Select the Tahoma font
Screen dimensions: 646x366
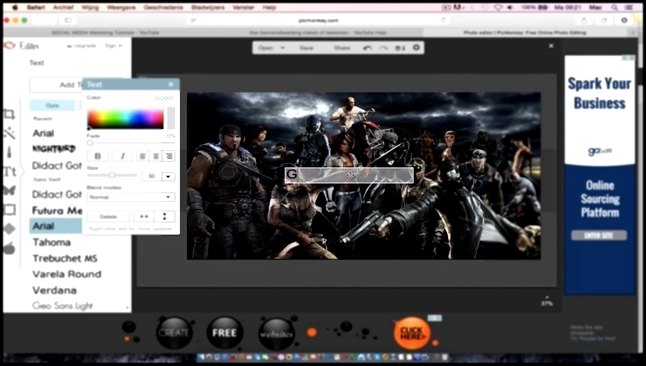coord(52,242)
